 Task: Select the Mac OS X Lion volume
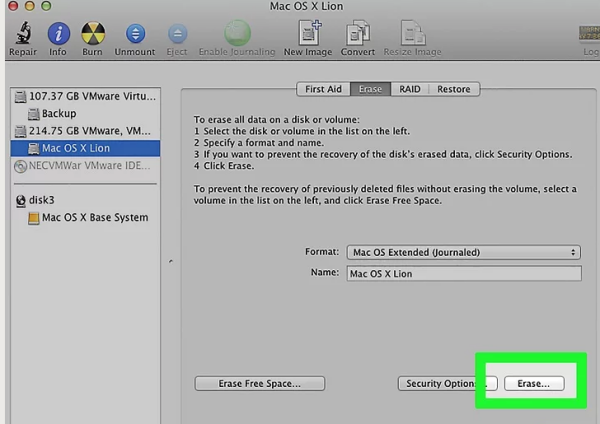85,148
